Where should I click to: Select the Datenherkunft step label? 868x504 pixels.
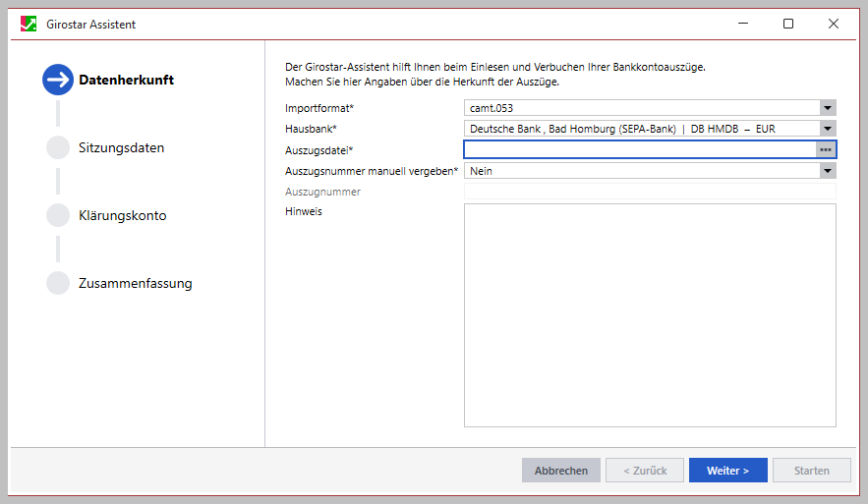126,80
